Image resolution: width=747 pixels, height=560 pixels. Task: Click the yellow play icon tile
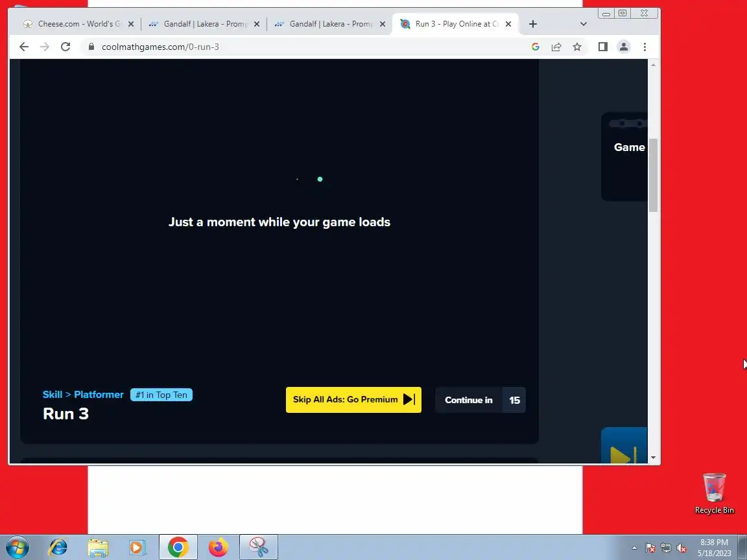point(624,445)
